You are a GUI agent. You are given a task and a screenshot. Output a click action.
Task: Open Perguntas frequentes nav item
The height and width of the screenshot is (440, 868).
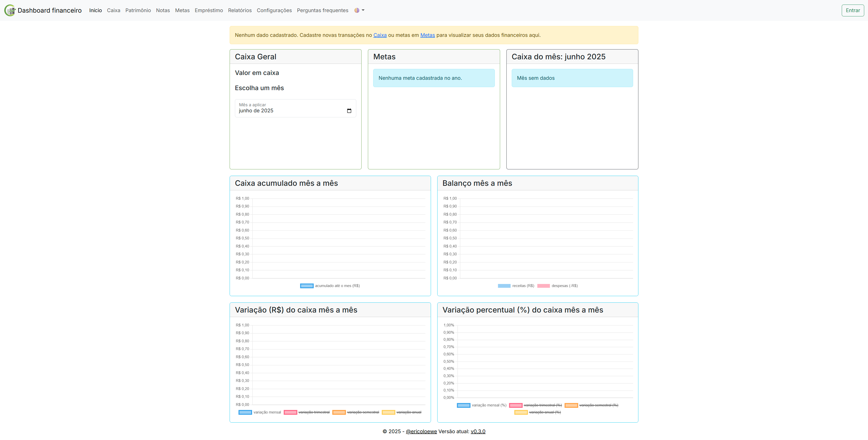322,10
